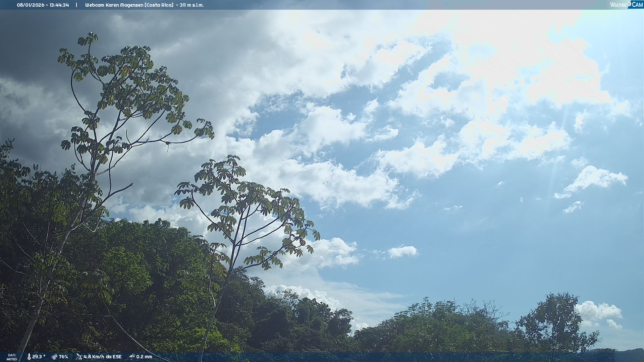This screenshot has width=644, height=362.
Task: Select the 76% humidity value
Action: point(63,357)
